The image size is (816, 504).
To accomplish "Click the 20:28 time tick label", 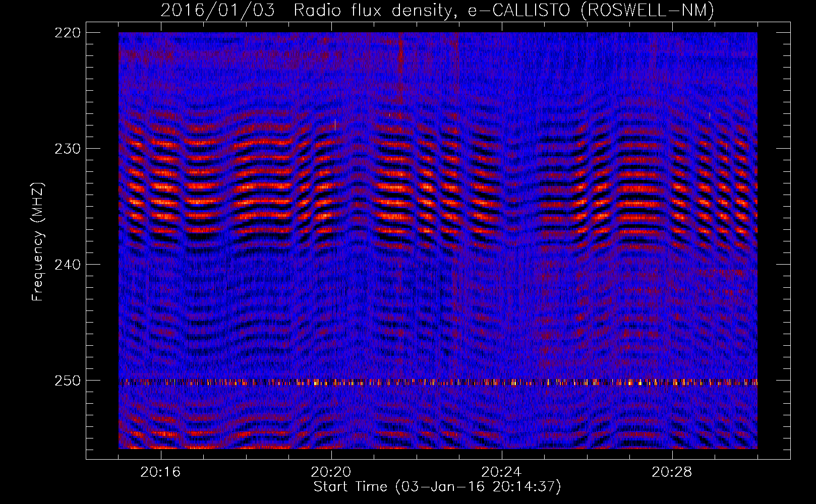I will click(x=672, y=472).
